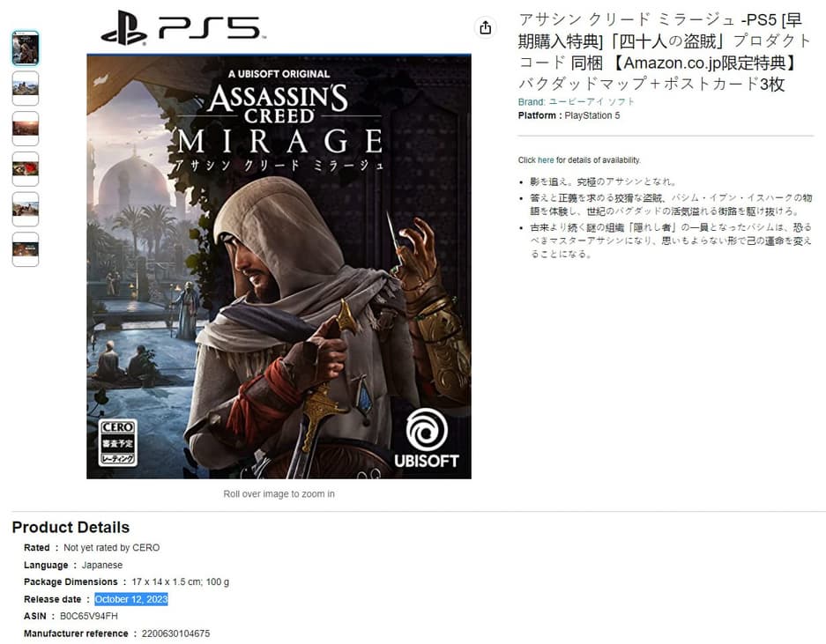826x644 pixels.
Task: Click the highlighted October 12, 2023 release date
Action: click(x=131, y=599)
